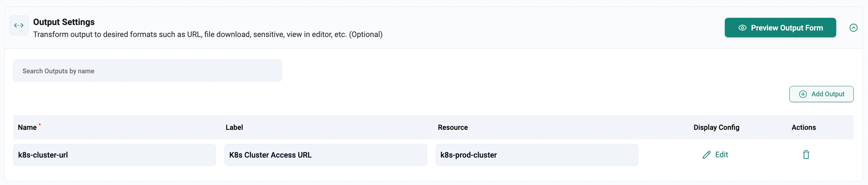This screenshot has width=868, height=185.
Task: Click the Output Settings title
Action: tap(64, 22)
